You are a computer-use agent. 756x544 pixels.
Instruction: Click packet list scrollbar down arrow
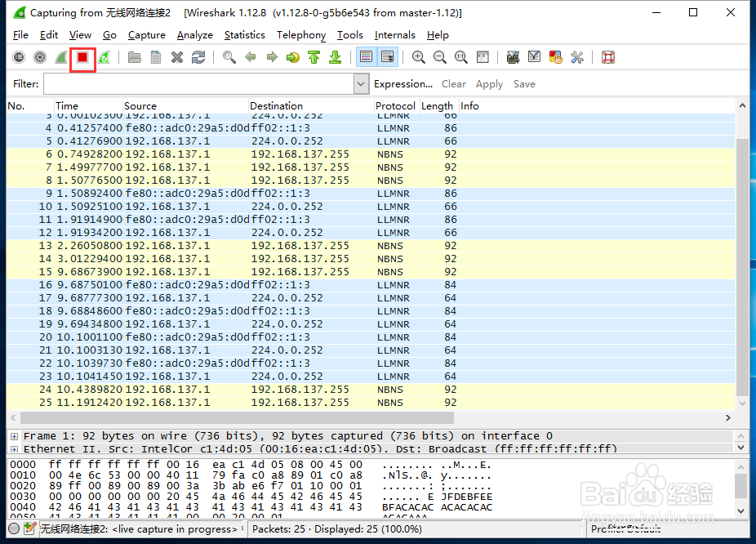pyautogui.click(x=742, y=404)
